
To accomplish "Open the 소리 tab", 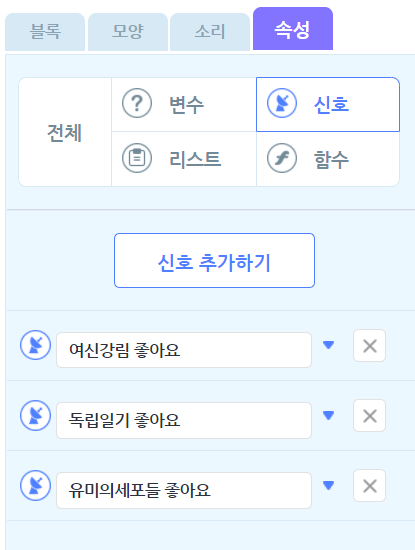I will click(x=210, y=32).
